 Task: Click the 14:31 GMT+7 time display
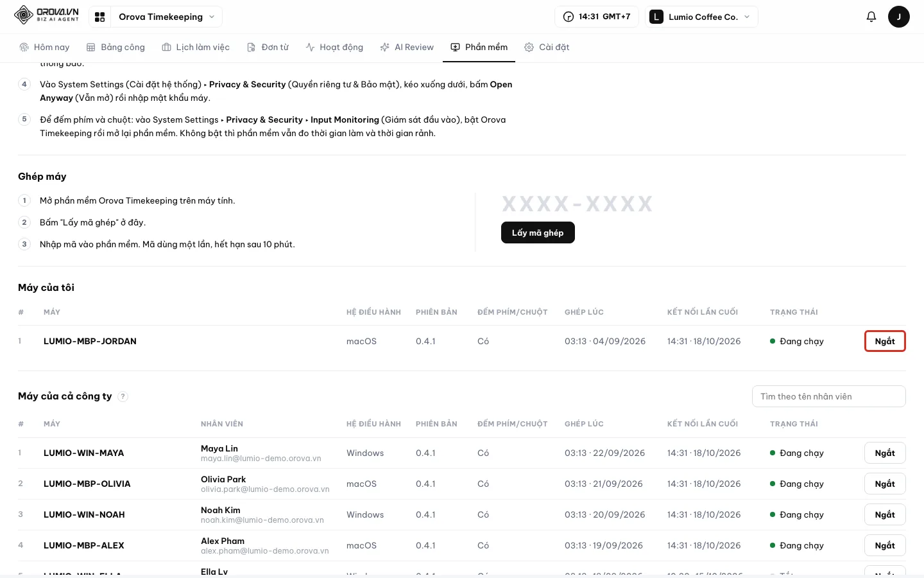(x=596, y=17)
